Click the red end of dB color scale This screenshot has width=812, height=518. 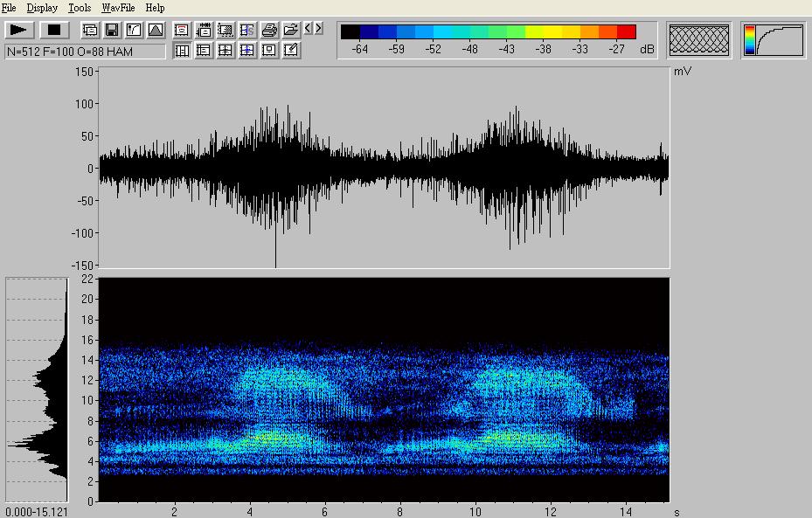point(626,32)
